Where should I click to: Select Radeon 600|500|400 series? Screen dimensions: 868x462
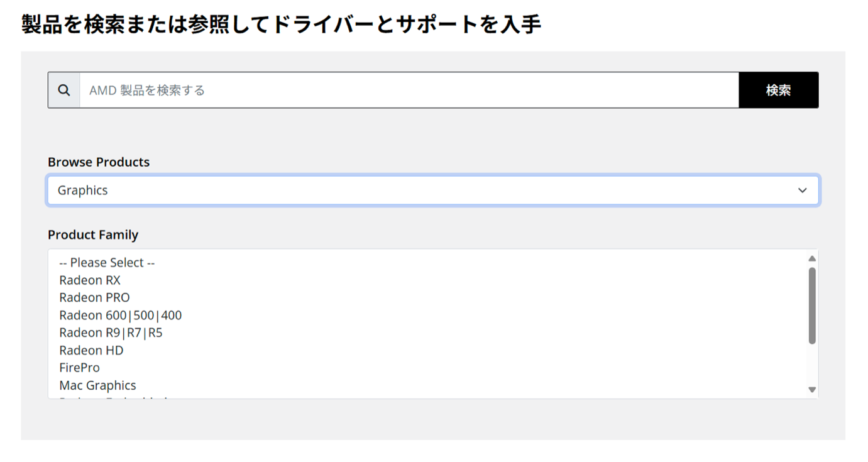pyautogui.click(x=120, y=315)
